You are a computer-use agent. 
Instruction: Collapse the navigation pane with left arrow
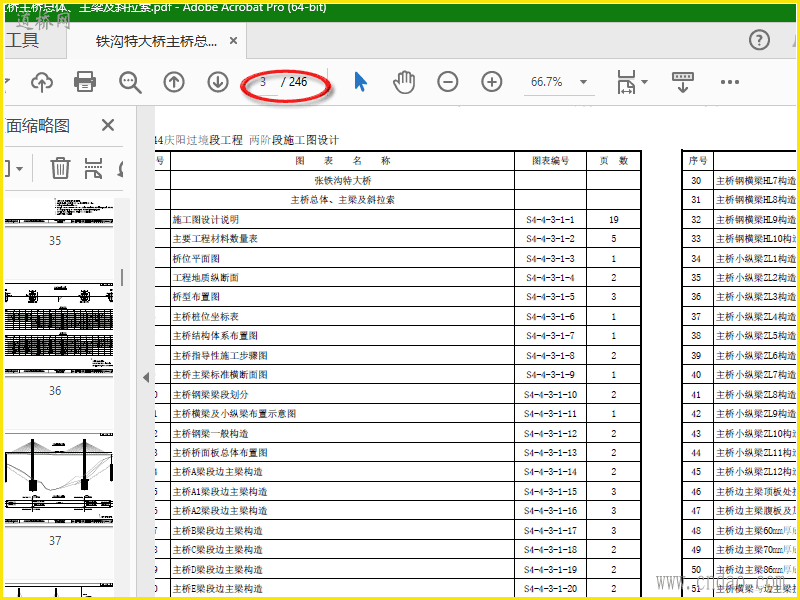(146, 377)
